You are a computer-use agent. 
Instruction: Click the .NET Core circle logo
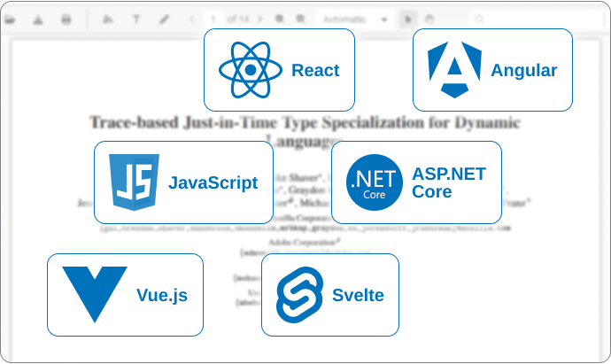[374, 182]
